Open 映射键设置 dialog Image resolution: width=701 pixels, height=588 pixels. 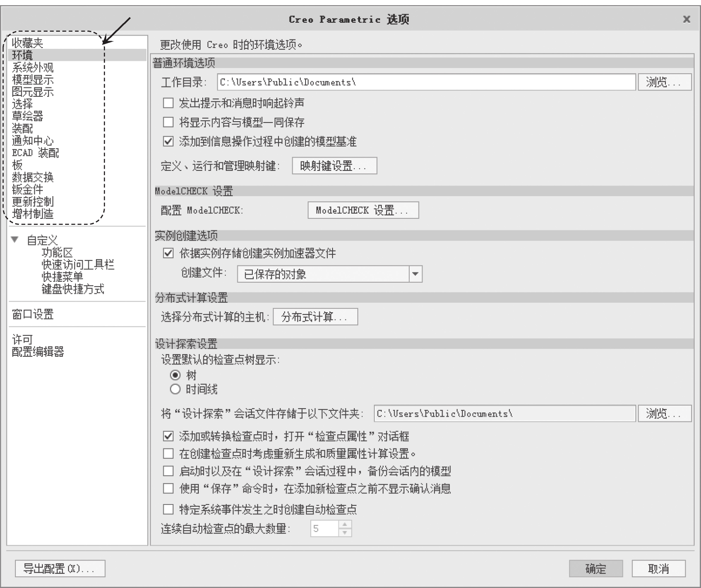coord(334,166)
